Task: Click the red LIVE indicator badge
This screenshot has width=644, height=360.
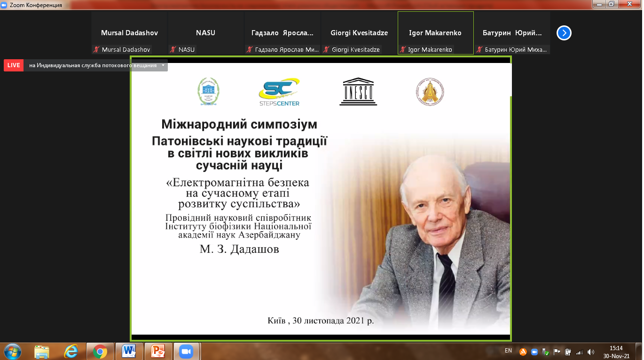Action: tap(14, 65)
